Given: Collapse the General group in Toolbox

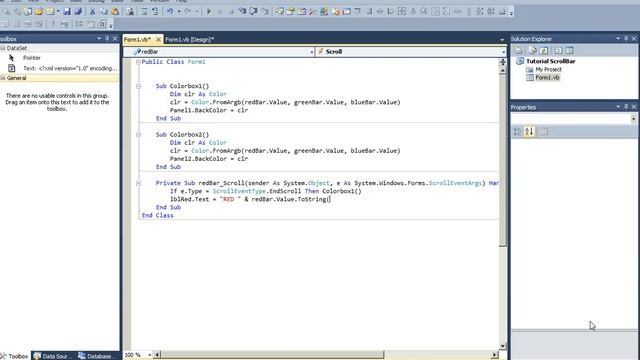Looking at the screenshot, I should (x=3, y=78).
